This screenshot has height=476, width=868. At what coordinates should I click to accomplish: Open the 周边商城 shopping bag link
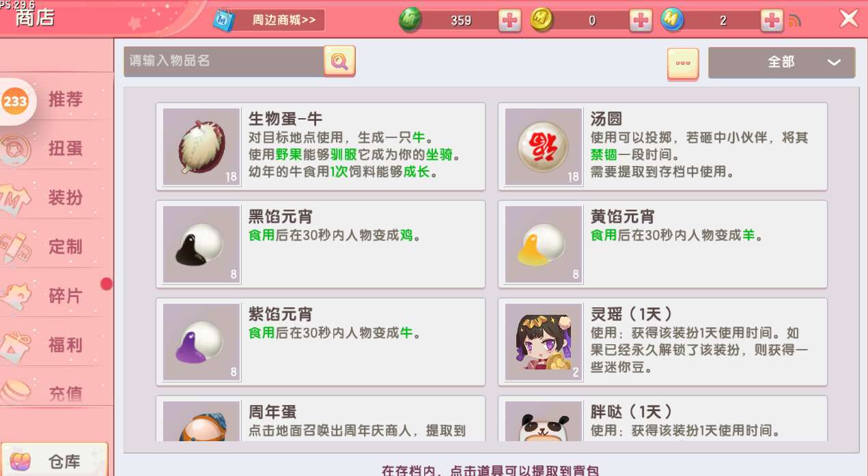[x=268, y=20]
